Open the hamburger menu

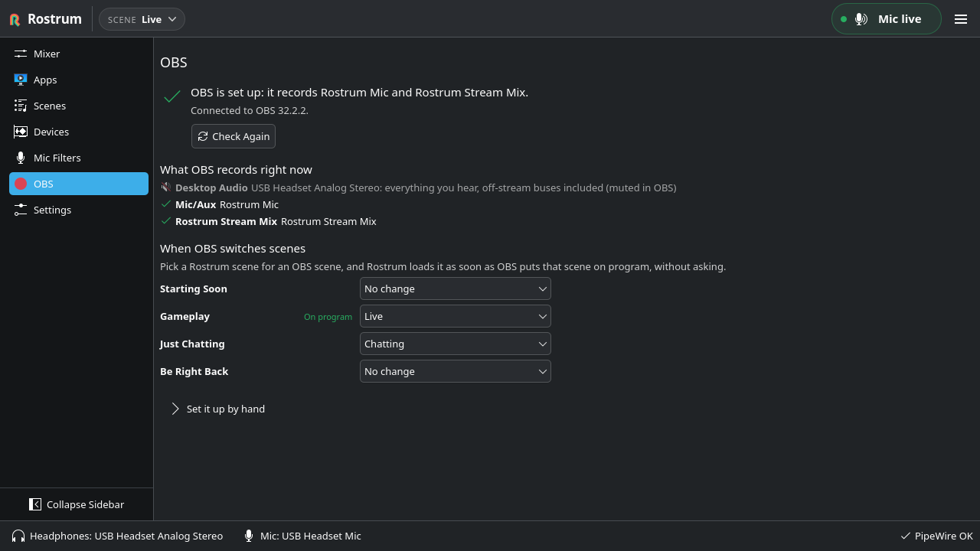[x=961, y=19]
